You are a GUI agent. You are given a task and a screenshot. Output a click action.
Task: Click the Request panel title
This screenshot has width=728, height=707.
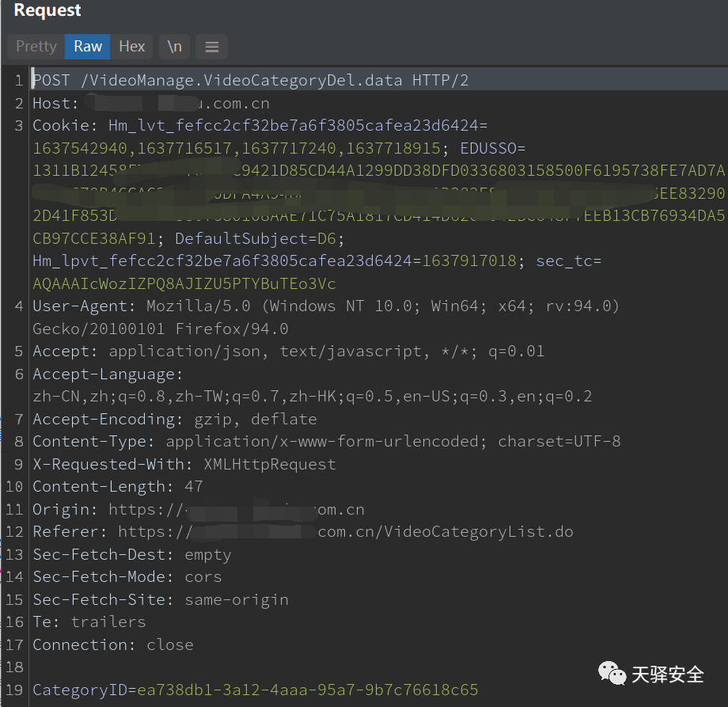click(x=47, y=11)
